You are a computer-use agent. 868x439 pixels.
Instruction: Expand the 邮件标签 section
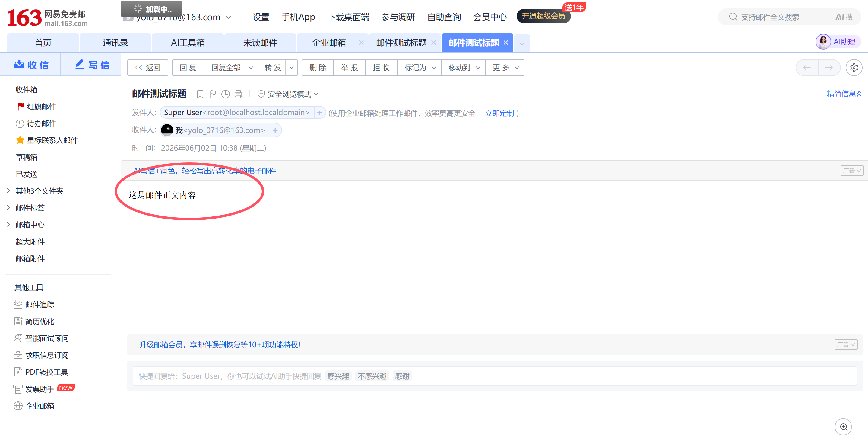pyautogui.click(x=8, y=207)
